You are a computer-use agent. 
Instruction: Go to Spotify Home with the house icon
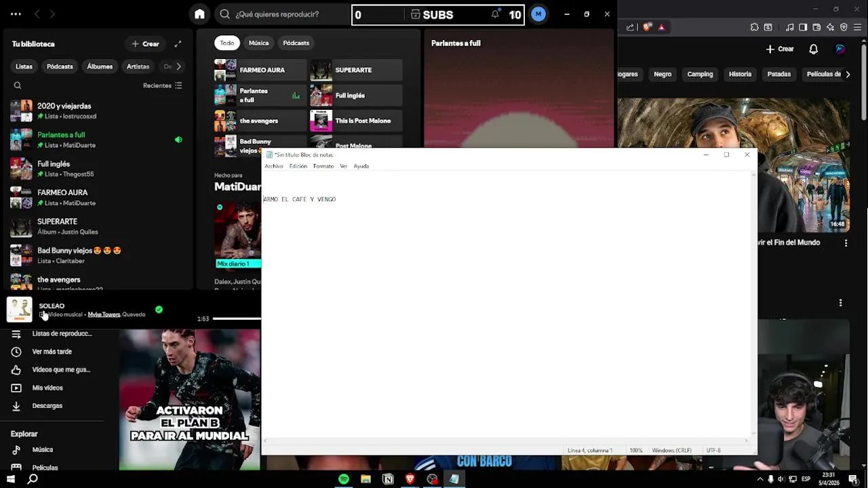199,14
